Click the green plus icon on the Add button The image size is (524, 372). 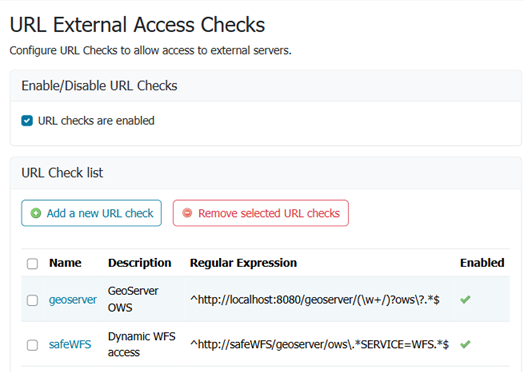click(x=36, y=213)
